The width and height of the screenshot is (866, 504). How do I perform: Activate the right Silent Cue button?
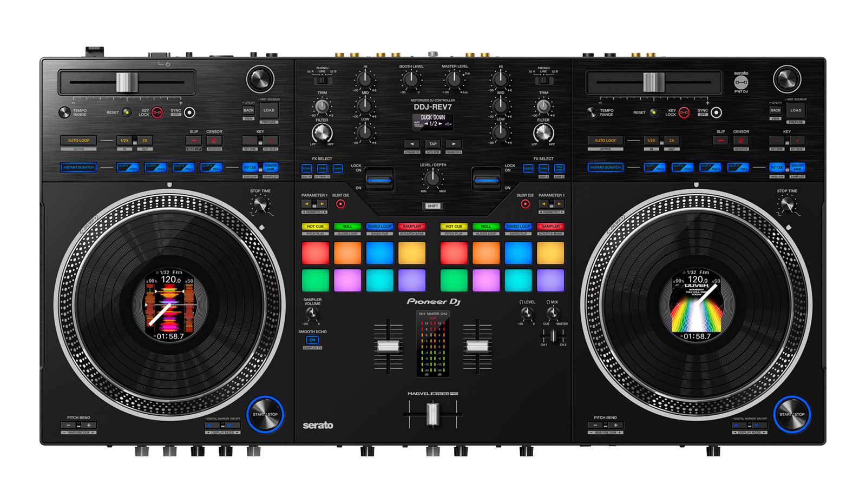coord(525,204)
